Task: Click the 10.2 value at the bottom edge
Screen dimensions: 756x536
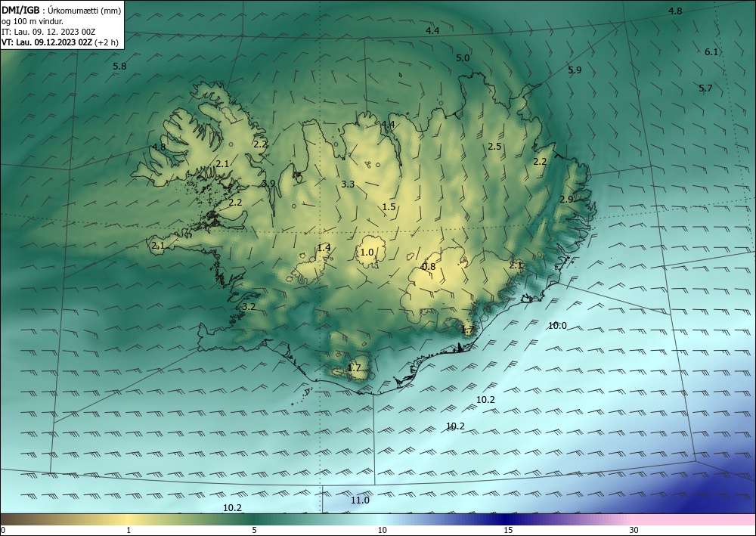Action: (232, 508)
